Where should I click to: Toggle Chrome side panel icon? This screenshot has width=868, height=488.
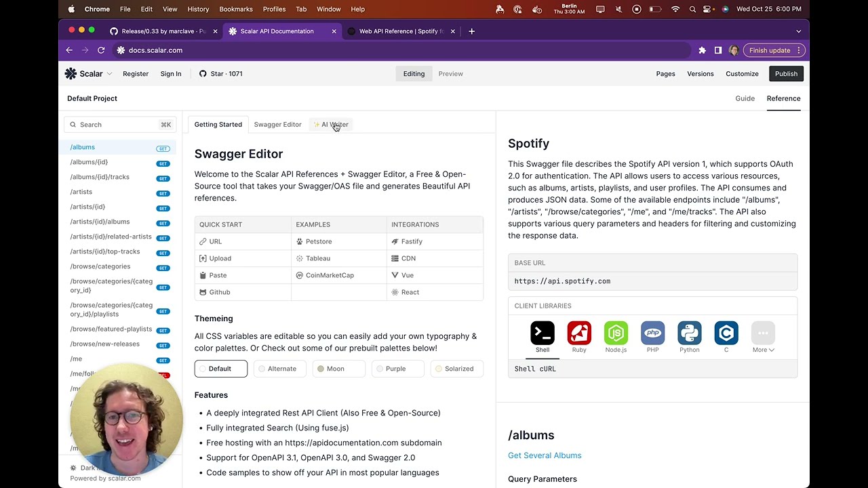pos(717,50)
